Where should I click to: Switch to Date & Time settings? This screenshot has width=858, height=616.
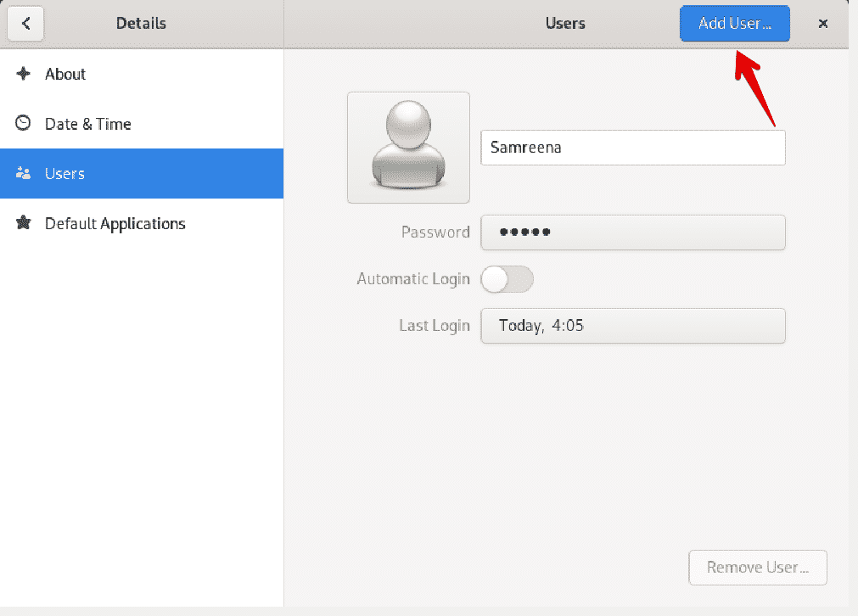point(87,124)
